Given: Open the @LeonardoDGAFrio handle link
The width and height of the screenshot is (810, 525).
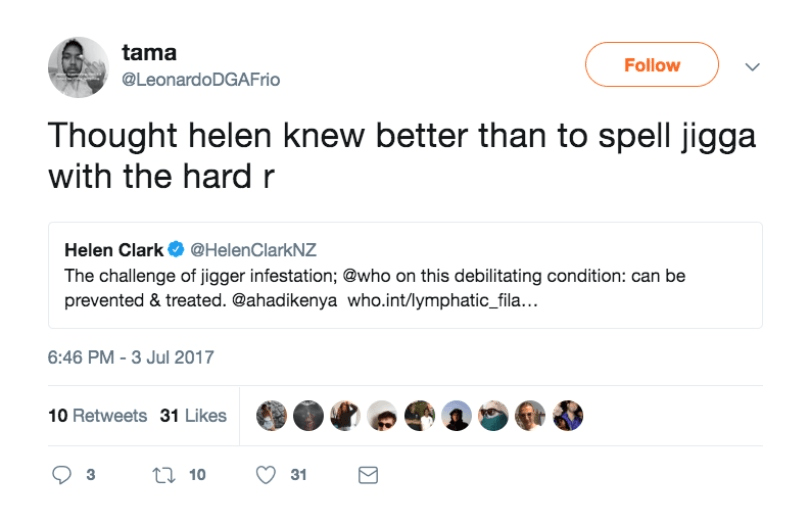Looking at the screenshot, I should [200, 80].
